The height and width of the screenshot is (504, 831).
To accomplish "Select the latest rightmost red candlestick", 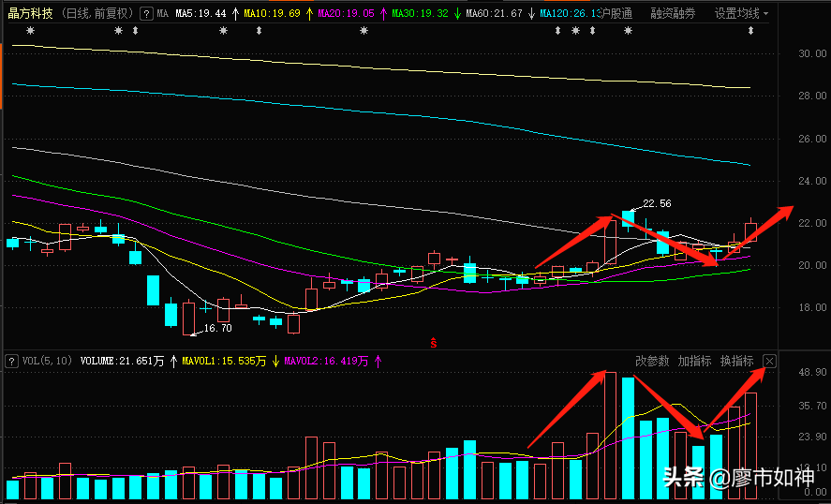I will point(750,231).
